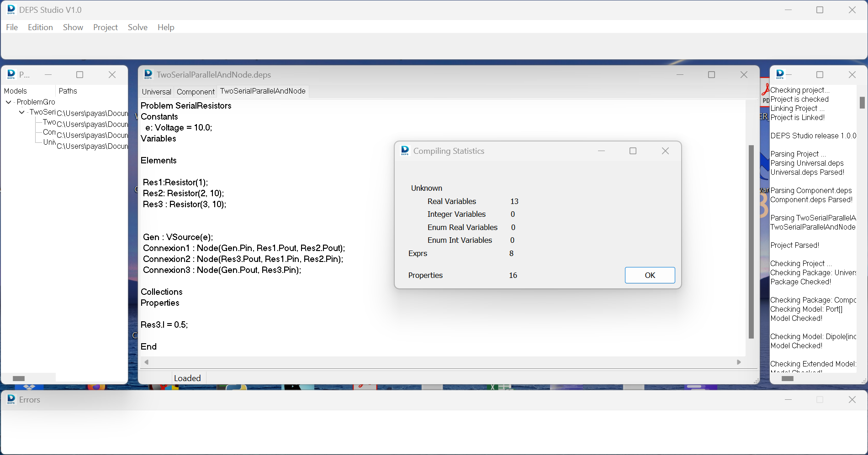
Task: Close the Errors window
Action: [x=852, y=400]
